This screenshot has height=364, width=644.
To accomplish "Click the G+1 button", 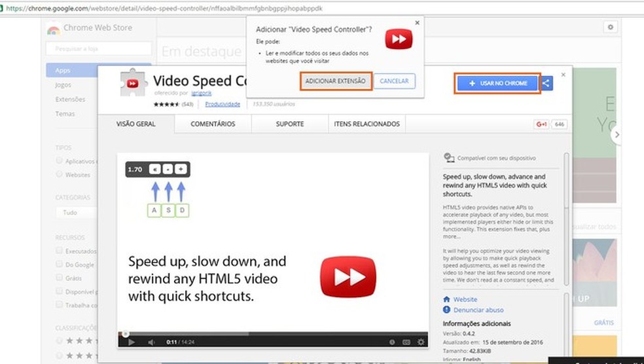I will click(x=541, y=124).
